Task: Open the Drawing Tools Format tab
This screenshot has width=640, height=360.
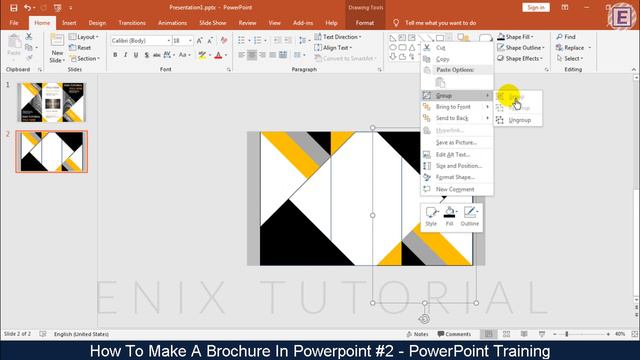Action: tap(364, 23)
